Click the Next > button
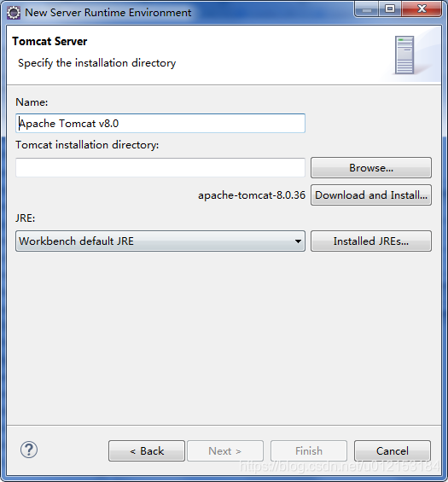The height and width of the screenshot is (482, 448). coord(225,451)
